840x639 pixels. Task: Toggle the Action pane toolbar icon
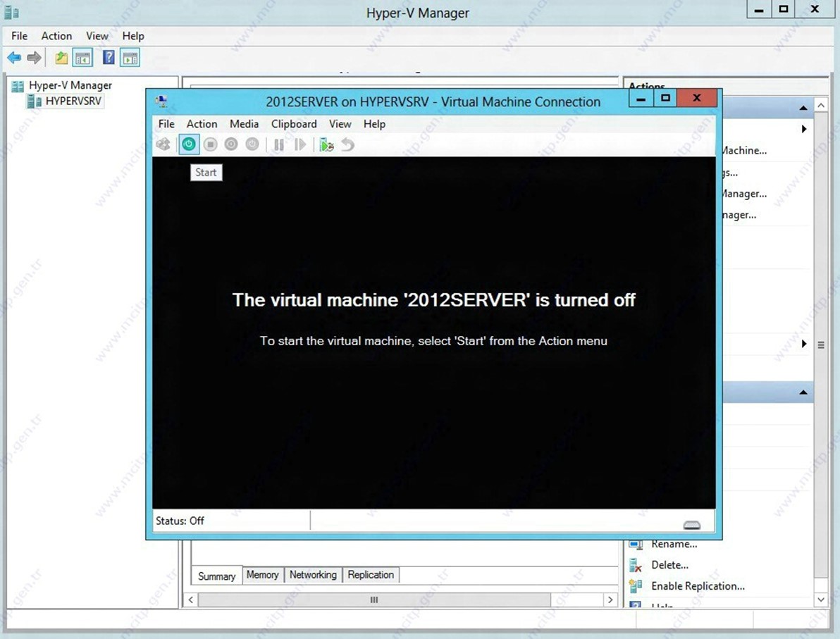[130, 58]
